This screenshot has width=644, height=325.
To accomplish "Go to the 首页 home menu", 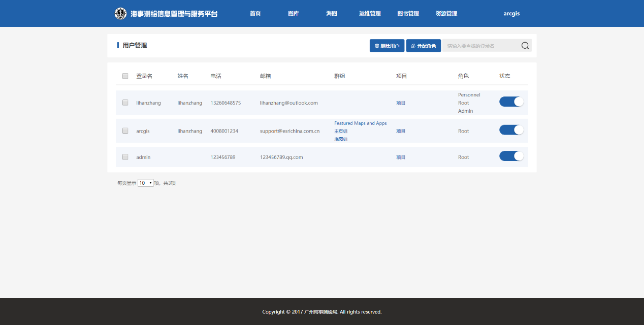I will (x=255, y=14).
